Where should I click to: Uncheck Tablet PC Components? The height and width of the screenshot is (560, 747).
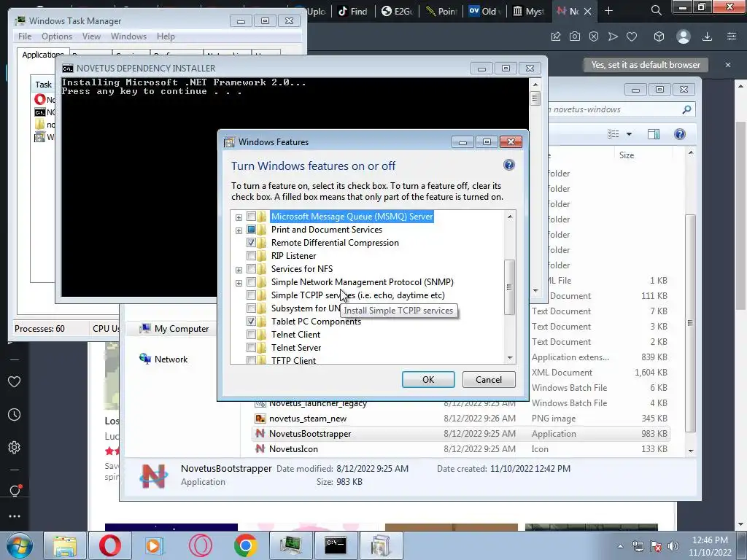pos(251,322)
